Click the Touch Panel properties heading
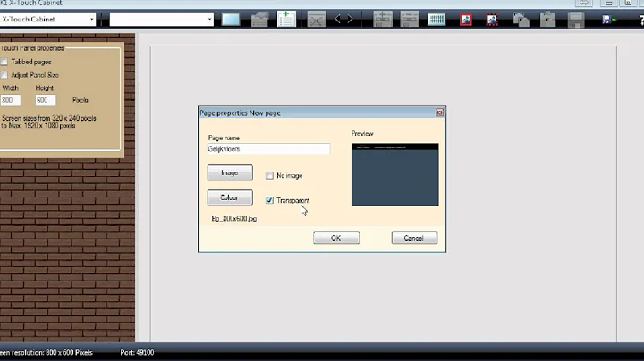The image size is (644, 361). tap(32, 48)
